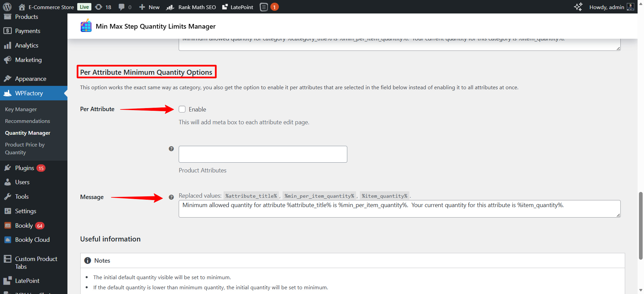
Task: Click the Enable checkbox label
Action: click(197, 109)
